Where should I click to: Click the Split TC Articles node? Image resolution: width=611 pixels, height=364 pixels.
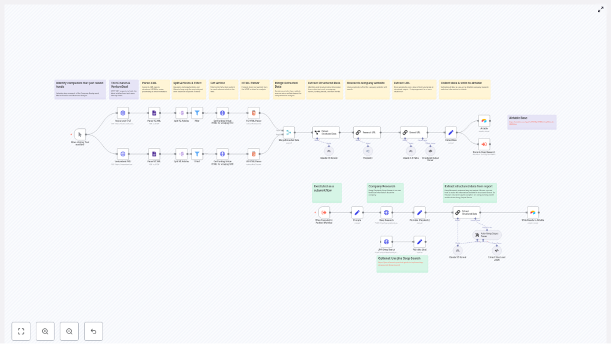point(181,113)
